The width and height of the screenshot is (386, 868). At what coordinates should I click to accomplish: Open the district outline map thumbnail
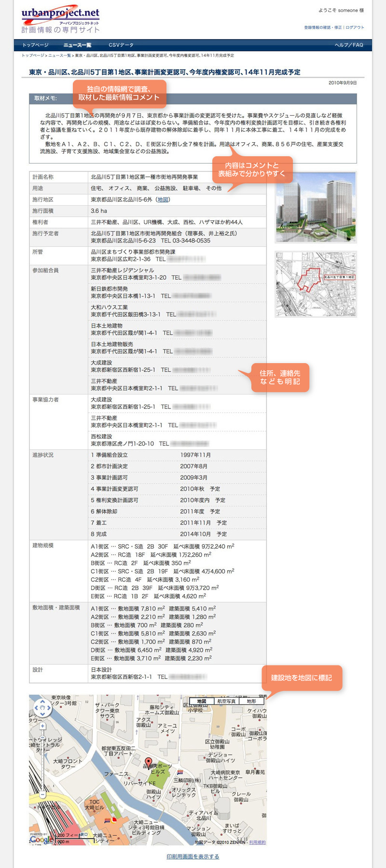click(x=316, y=284)
